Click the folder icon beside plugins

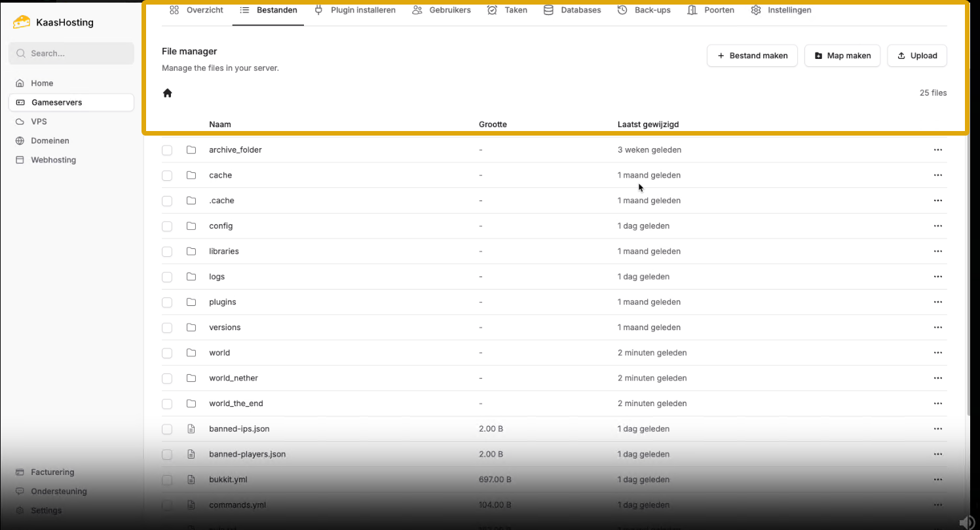[191, 302]
